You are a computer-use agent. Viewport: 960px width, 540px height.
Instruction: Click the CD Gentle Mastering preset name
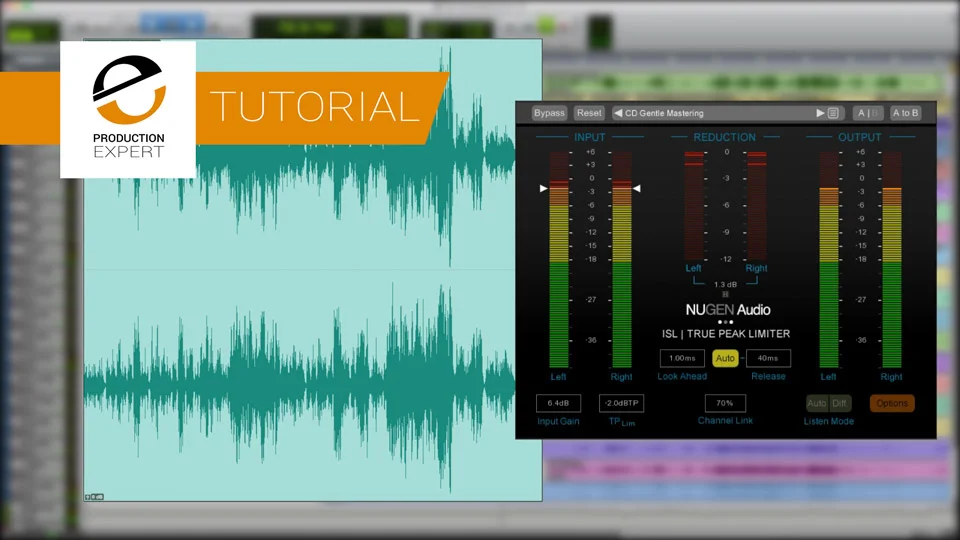(x=664, y=113)
